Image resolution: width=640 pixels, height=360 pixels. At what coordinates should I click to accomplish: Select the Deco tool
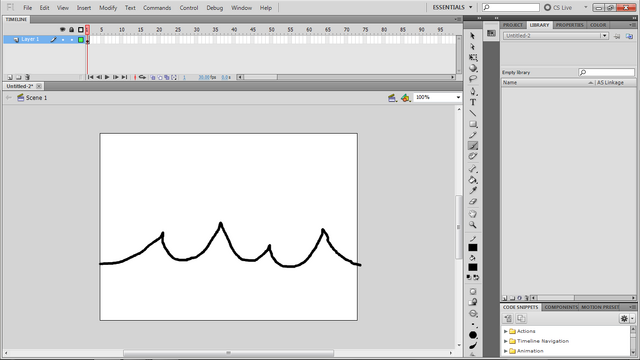point(473,156)
